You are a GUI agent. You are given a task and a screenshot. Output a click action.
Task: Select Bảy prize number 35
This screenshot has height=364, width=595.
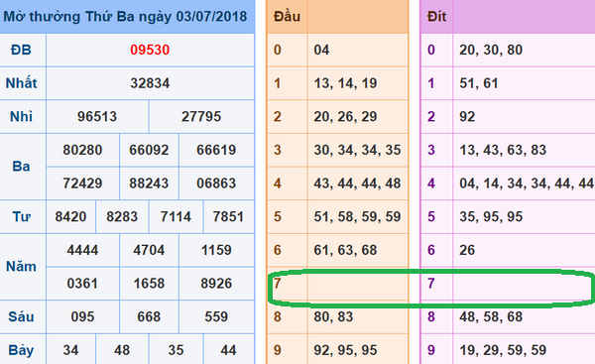pos(176,350)
